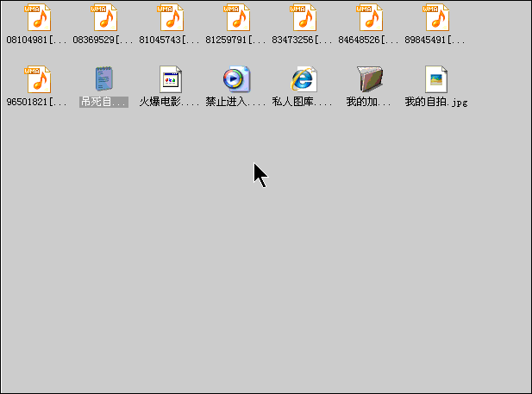The height and width of the screenshot is (394, 532).
Task: Click the file name label 08369529[...
Action: [103, 40]
